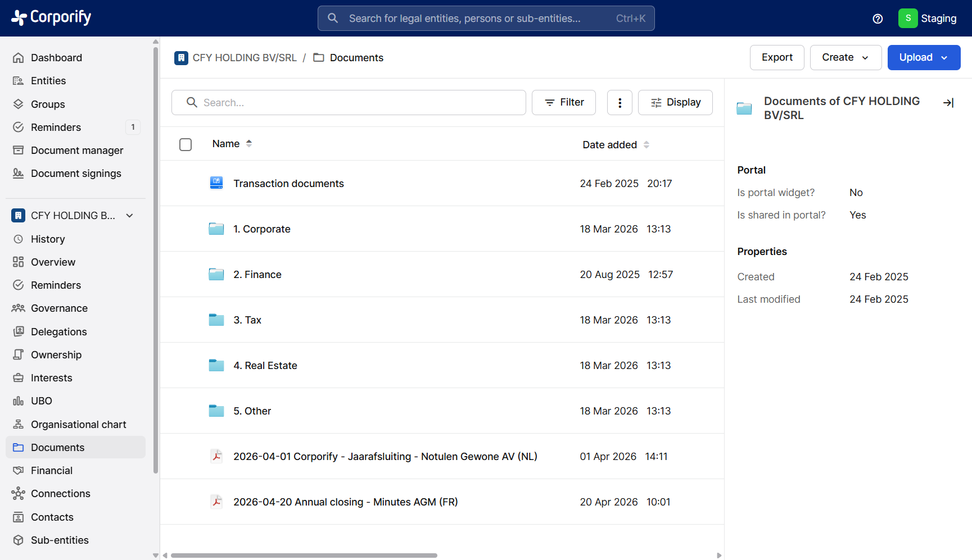Click the horizontal scrollbar below the document list
This screenshot has height=560, width=972.
304,556
